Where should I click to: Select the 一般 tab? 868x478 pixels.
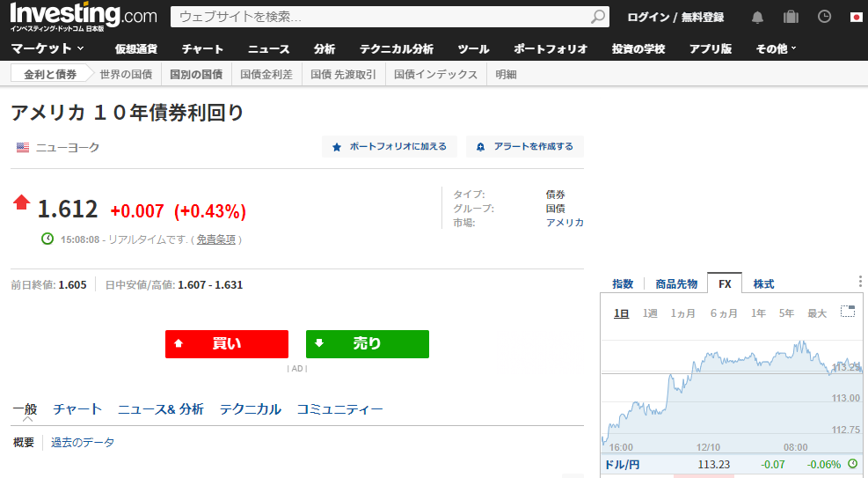25,409
